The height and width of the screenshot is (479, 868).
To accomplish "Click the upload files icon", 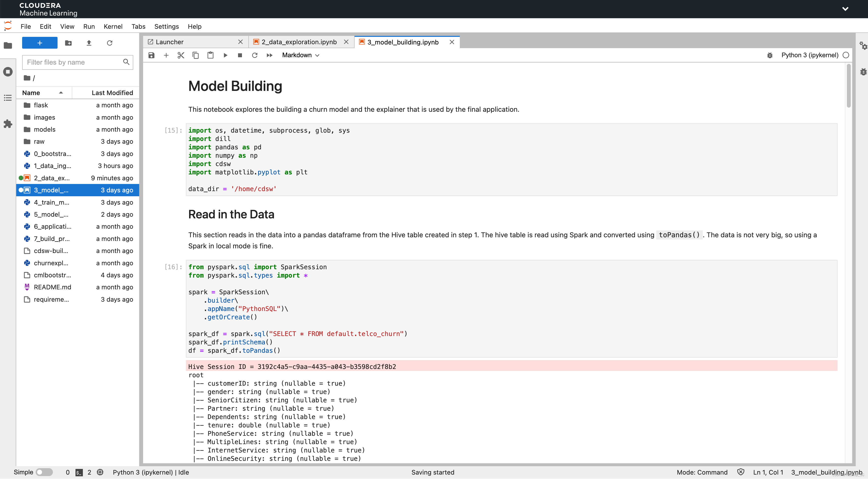I will tap(89, 43).
